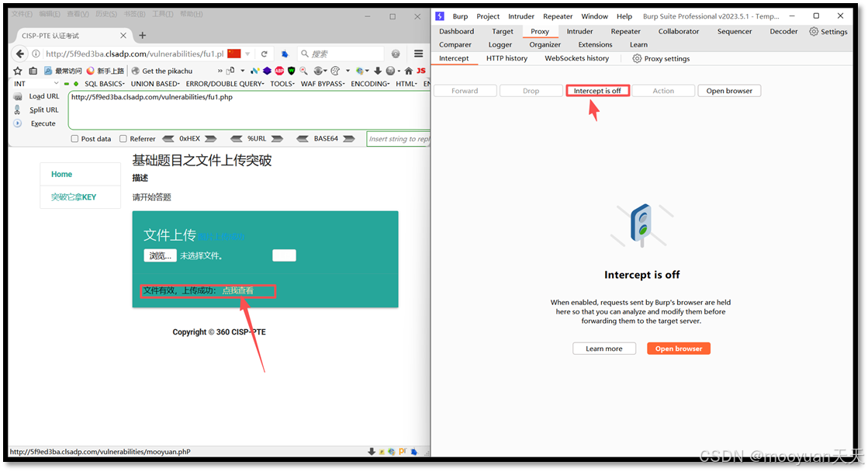Click the Proxy settings gear icon in Burp
Screen dimensions: 868x472
[x=637, y=58]
